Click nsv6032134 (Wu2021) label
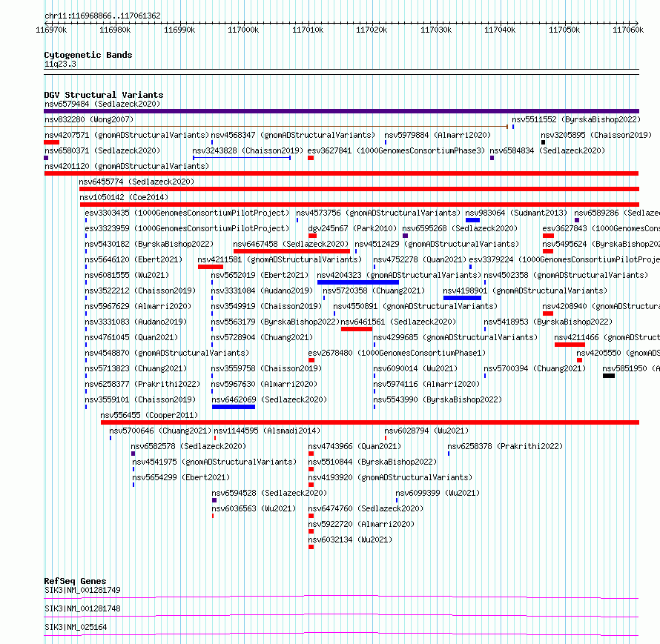Viewport: 660px width, 644px height. (350, 540)
